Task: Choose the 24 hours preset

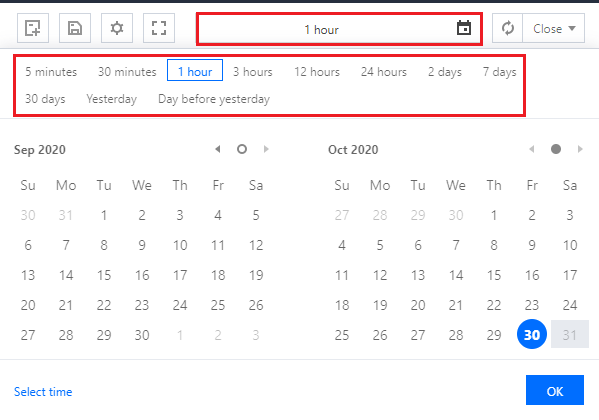Action: point(384,71)
